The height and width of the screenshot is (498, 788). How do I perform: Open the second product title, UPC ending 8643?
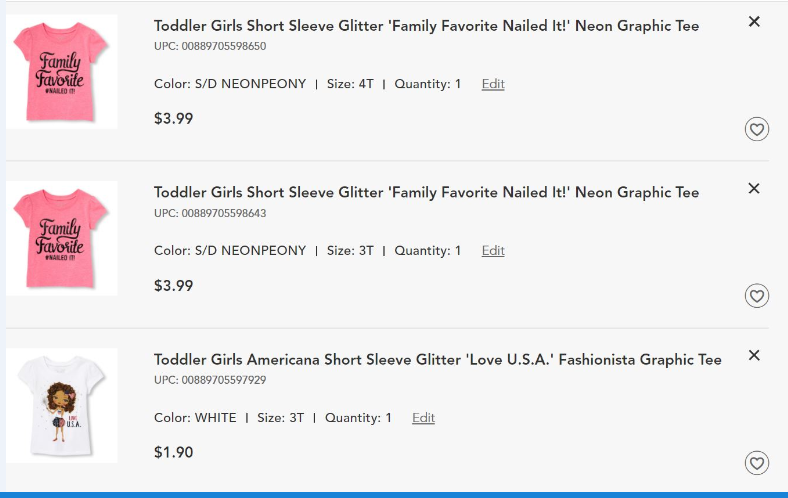coord(426,192)
